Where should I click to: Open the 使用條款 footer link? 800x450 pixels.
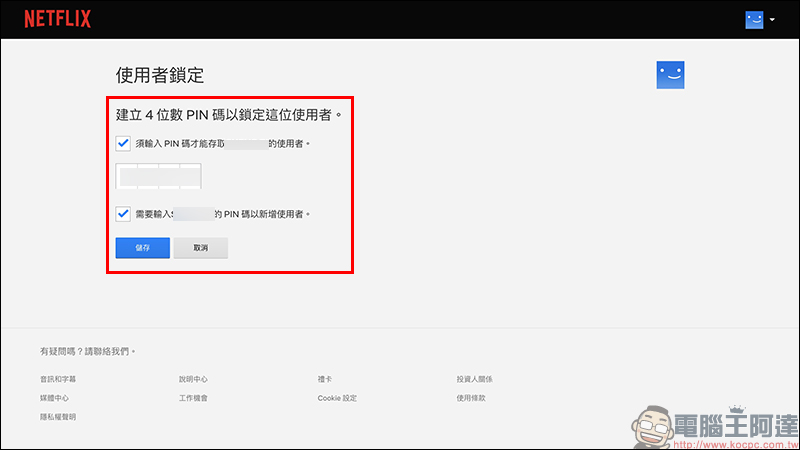pos(471,398)
